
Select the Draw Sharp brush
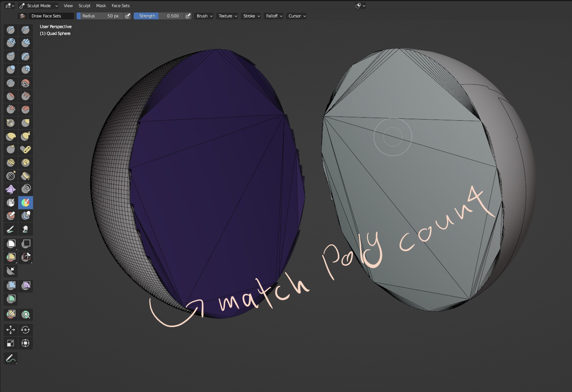coord(25,30)
